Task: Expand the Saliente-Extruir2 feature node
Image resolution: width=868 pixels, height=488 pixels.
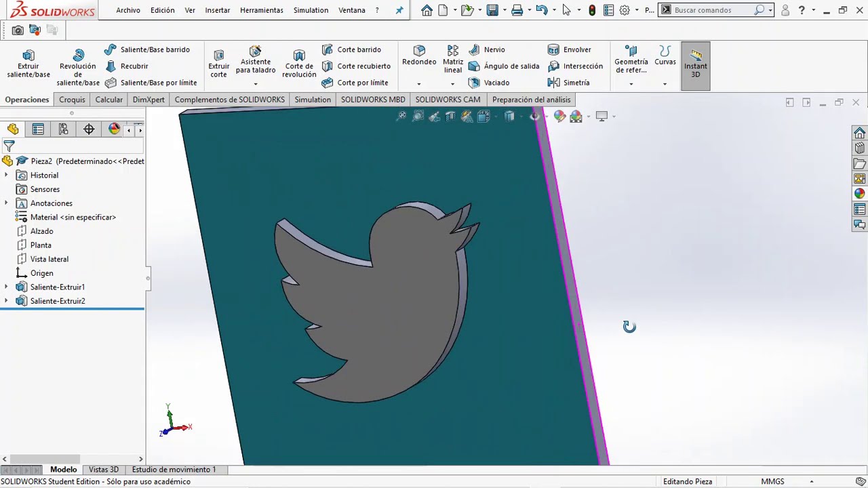Action: click(x=6, y=301)
